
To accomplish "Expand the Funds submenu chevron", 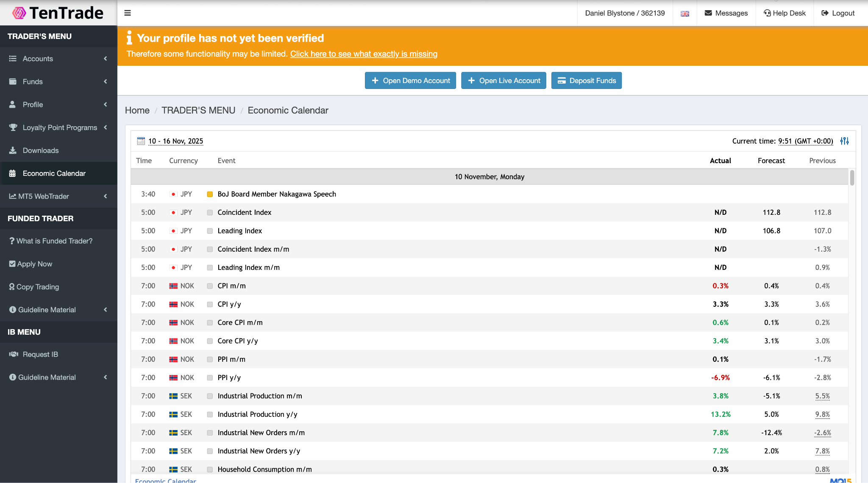I will 105,81.
